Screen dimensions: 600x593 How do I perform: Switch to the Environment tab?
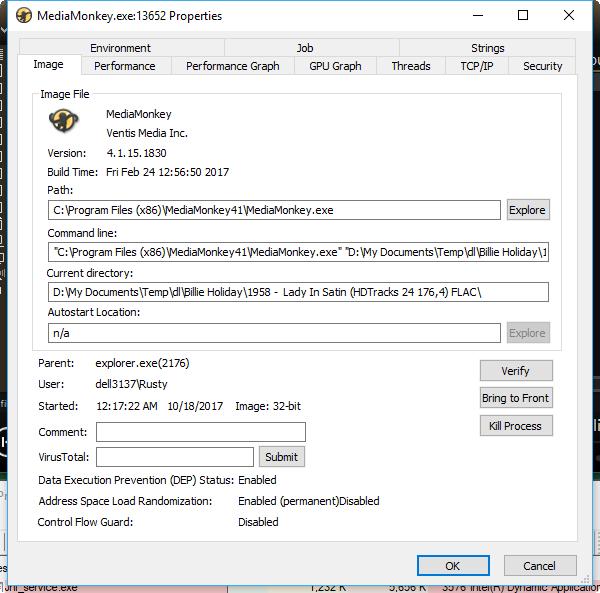pos(120,48)
